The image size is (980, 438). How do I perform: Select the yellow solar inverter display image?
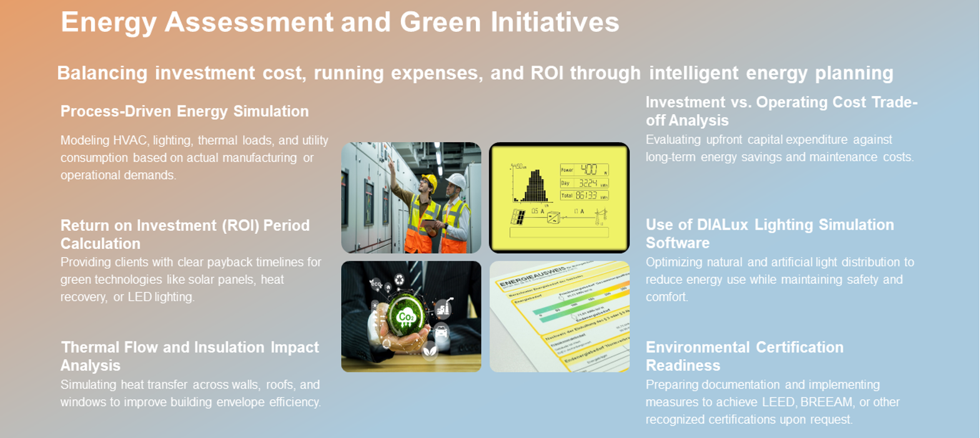[559, 198]
